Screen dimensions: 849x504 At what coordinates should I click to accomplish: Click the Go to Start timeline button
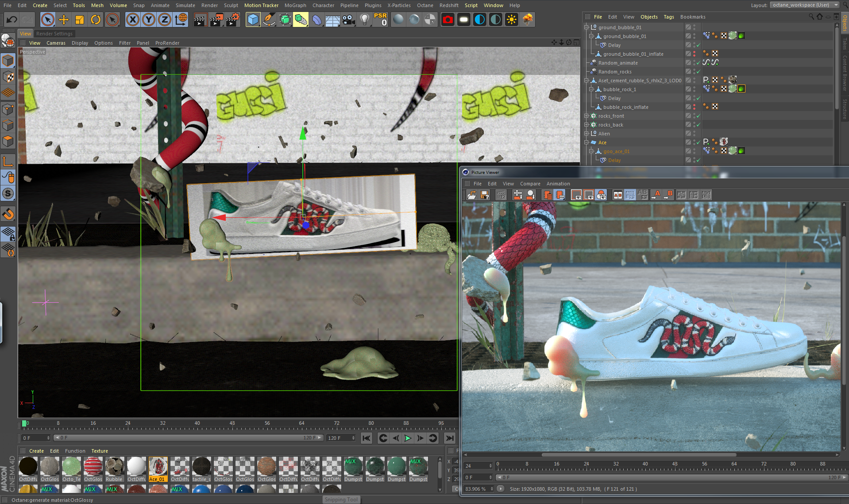click(367, 438)
